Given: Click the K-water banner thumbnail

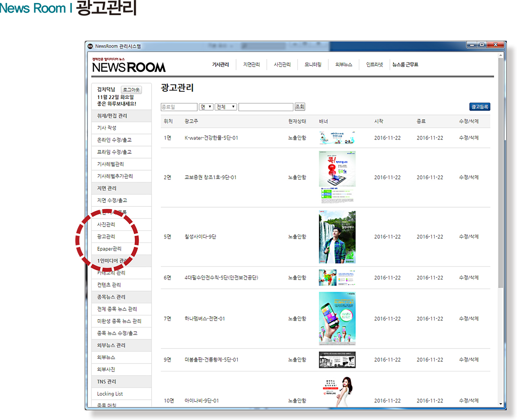Looking at the screenshot, I should 337,138.
